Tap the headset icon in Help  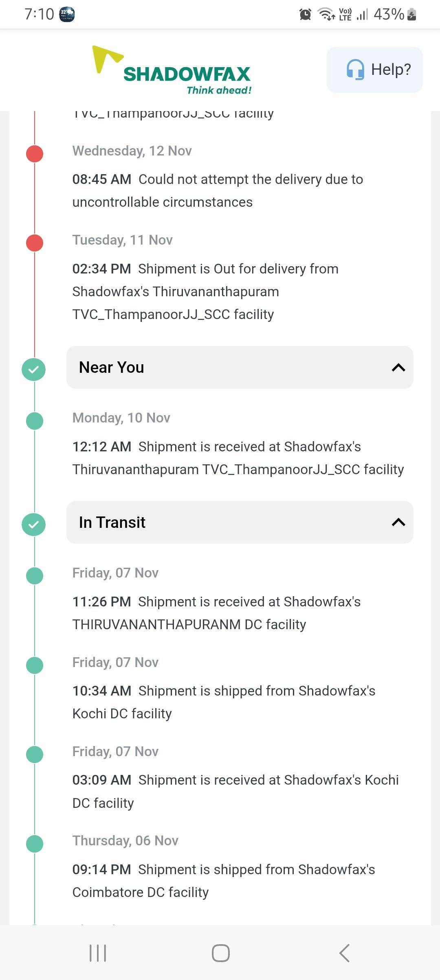point(355,70)
